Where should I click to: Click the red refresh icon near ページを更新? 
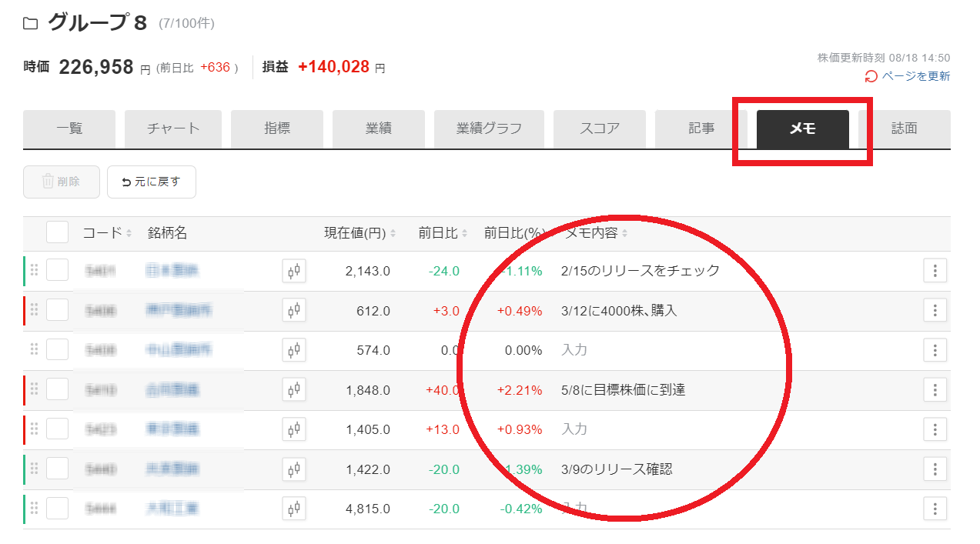point(871,76)
